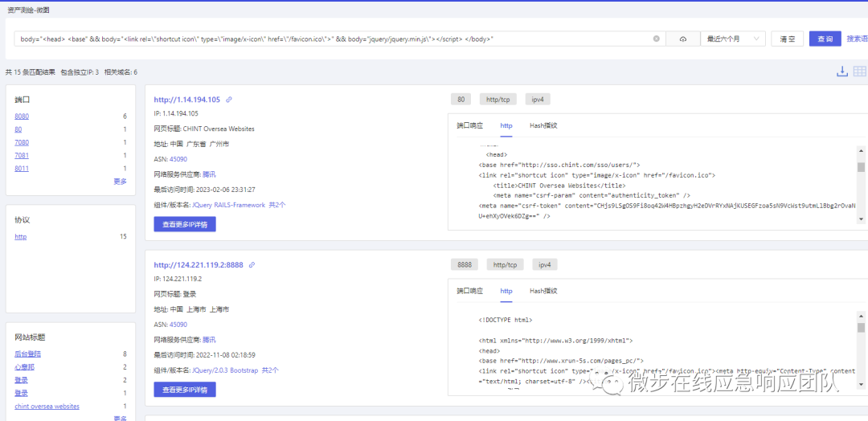Filter by http protocol
Image resolution: width=868 pixels, height=421 pixels.
[20, 237]
